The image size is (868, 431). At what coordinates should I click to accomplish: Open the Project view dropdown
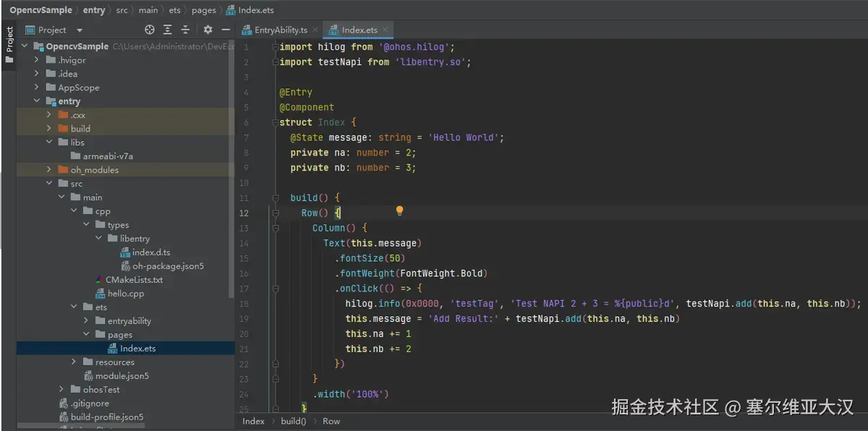[x=80, y=30]
